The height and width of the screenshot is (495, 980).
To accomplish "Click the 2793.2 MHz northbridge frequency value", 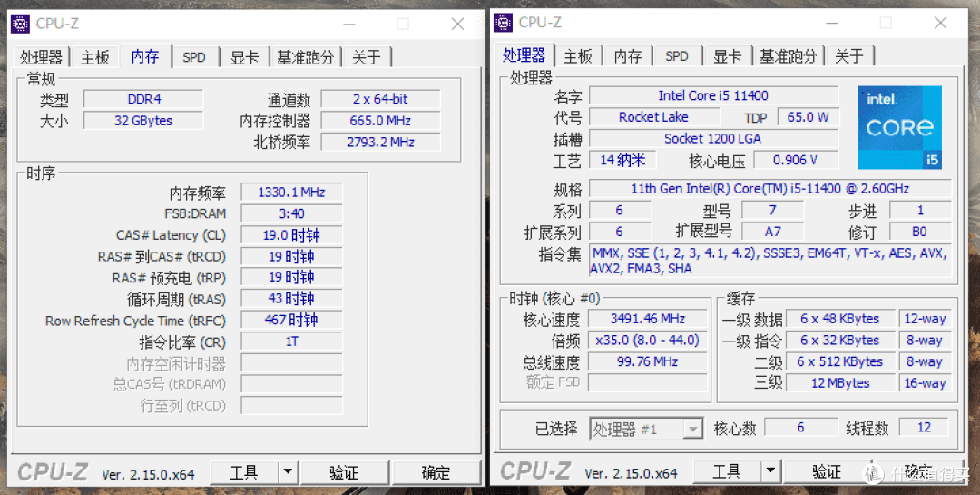I will click(x=380, y=142).
